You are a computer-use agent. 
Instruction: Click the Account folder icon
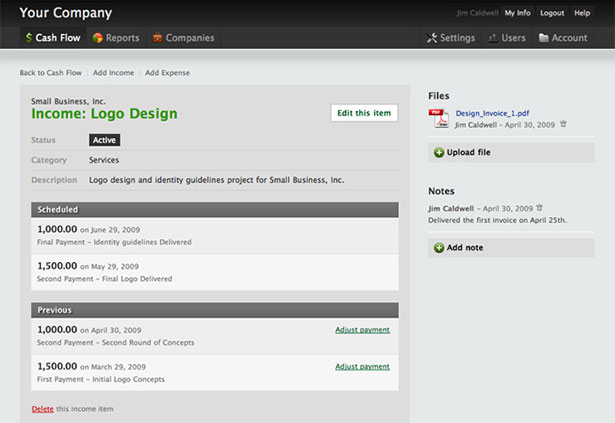[x=543, y=38]
